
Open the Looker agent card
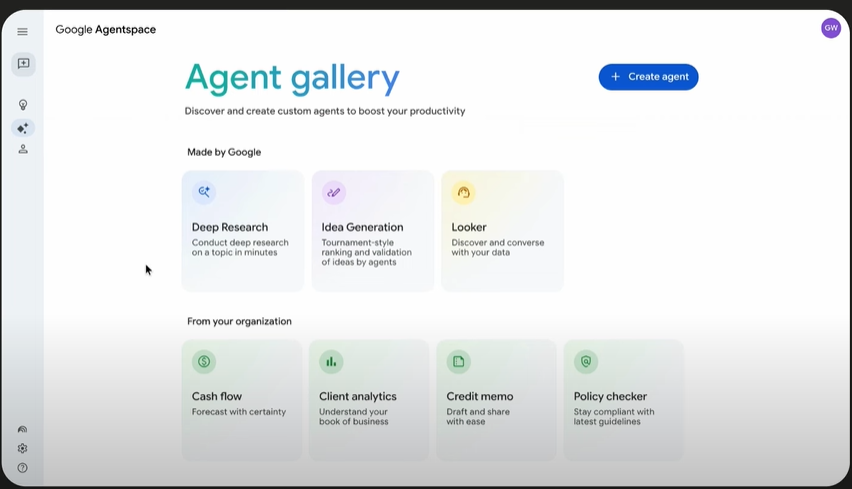pyautogui.click(x=502, y=231)
